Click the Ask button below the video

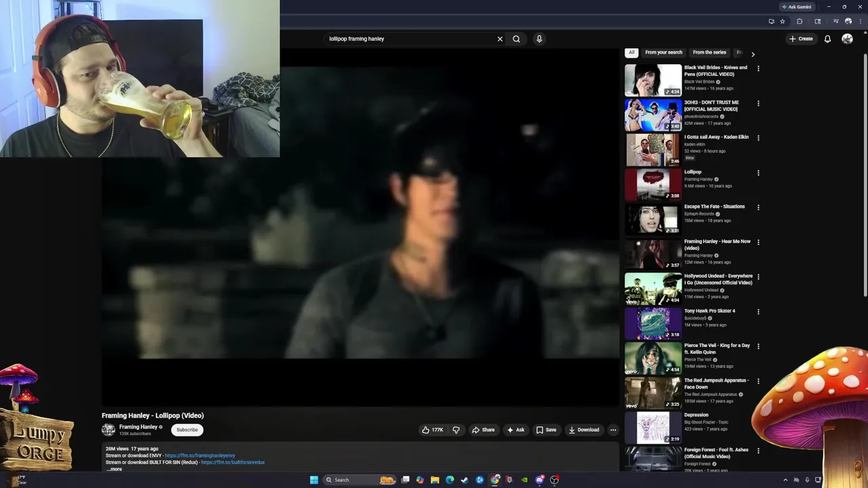pyautogui.click(x=515, y=430)
